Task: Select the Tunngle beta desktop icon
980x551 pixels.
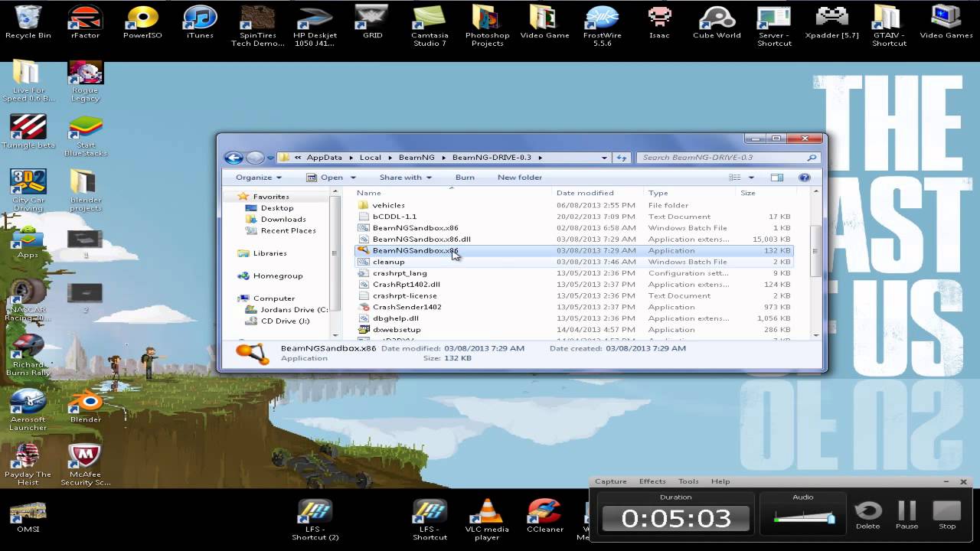Action: tap(28, 132)
